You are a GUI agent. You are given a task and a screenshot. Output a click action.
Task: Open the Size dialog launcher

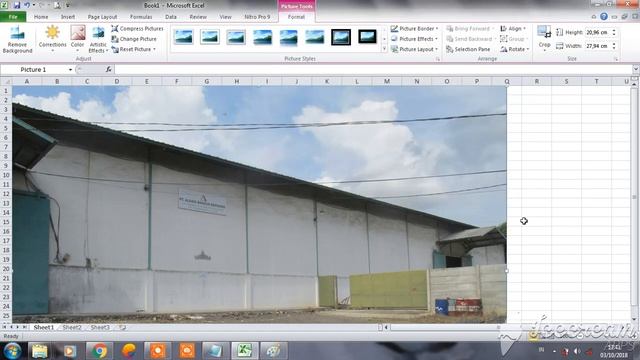pos(616,59)
